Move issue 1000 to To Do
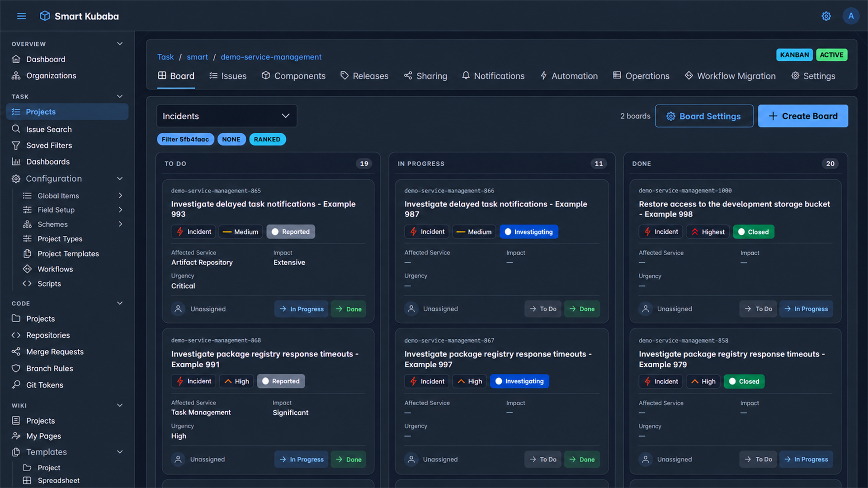This screenshot has width=868, height=488. (758, 309)
